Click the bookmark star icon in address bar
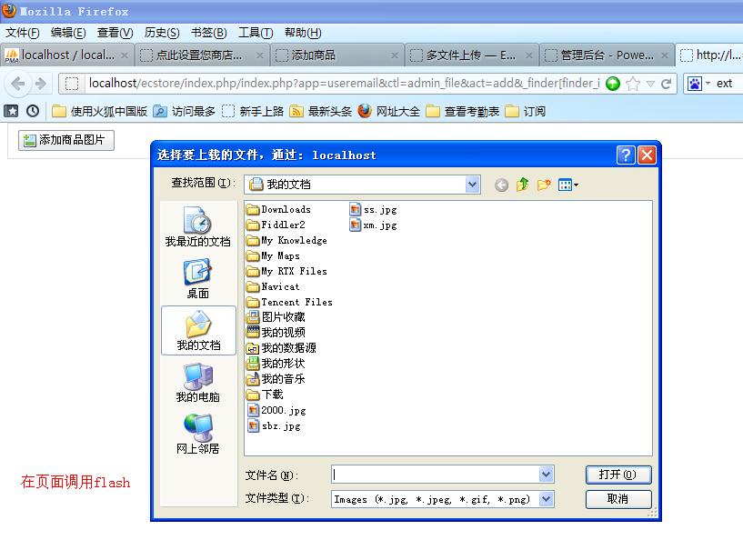This screenshot has width=743, height=560. click(633, 84)
